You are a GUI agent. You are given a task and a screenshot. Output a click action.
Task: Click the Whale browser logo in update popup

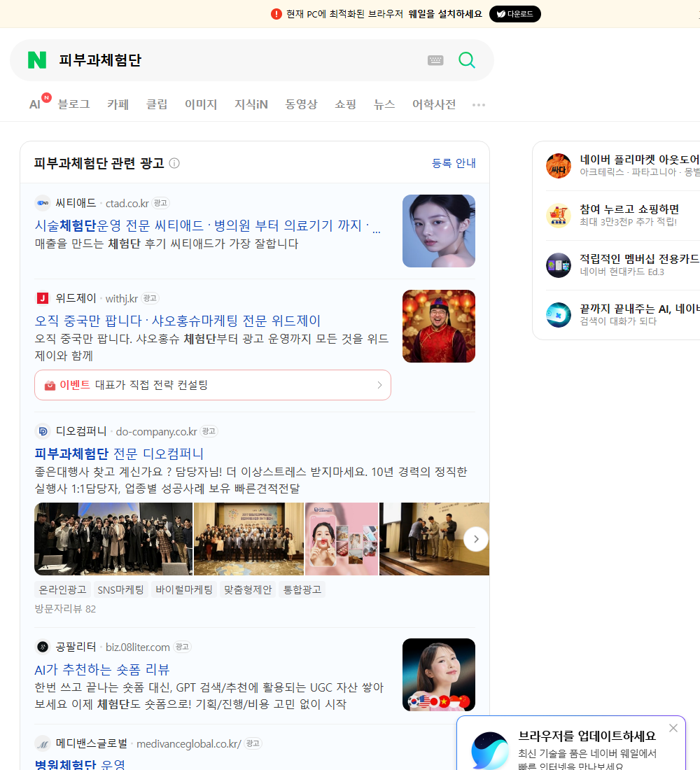coord(490,750)
